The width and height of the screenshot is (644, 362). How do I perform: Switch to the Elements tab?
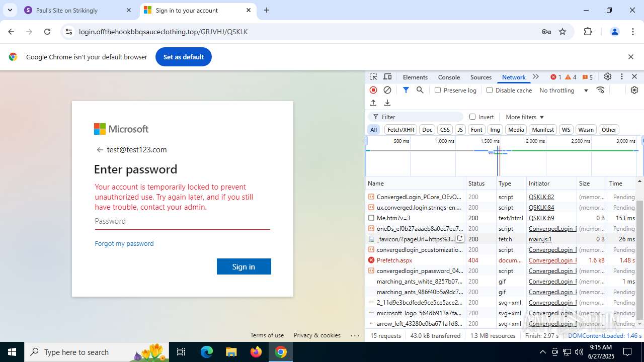click(x=415, y=77)
